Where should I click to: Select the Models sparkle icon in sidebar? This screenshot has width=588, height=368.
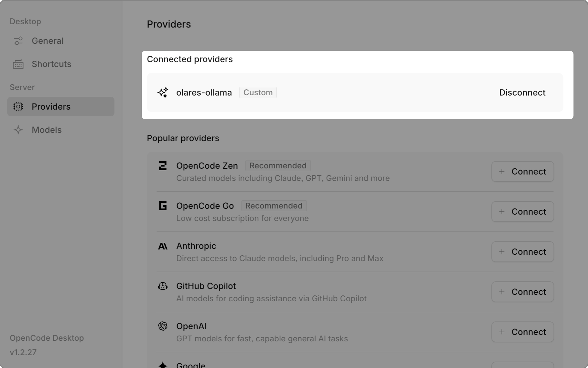(18, 130)
